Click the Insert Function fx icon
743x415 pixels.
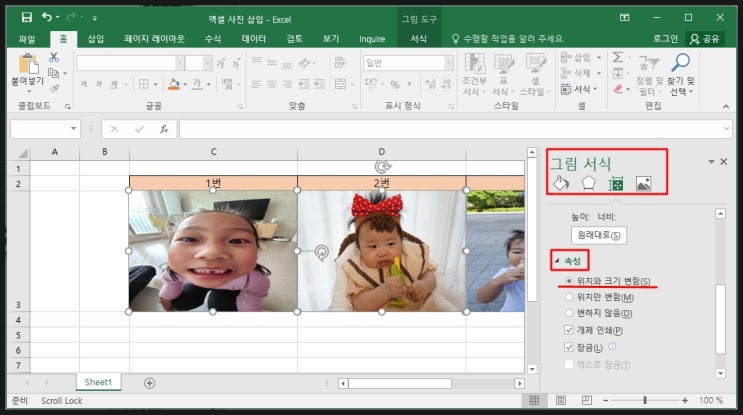163,129
